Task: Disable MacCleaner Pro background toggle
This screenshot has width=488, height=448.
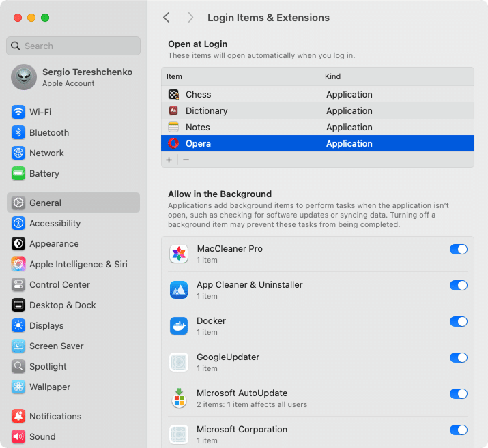Action: click(459, 250)
